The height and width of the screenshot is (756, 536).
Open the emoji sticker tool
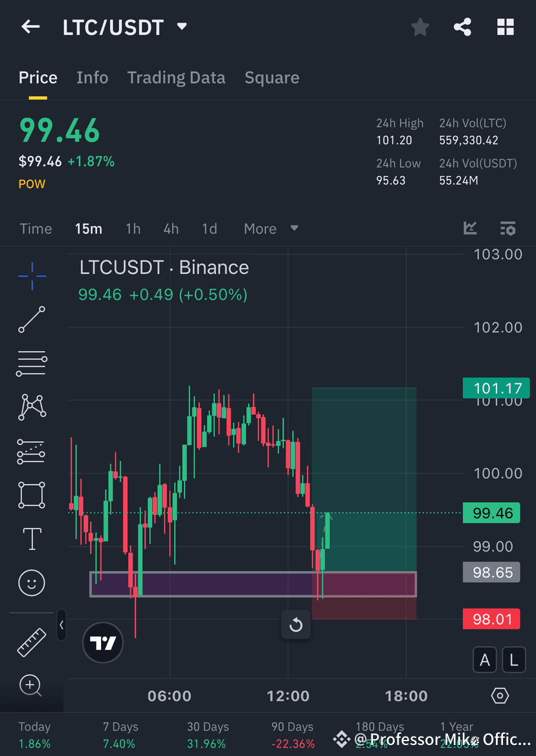click(30, 582)
